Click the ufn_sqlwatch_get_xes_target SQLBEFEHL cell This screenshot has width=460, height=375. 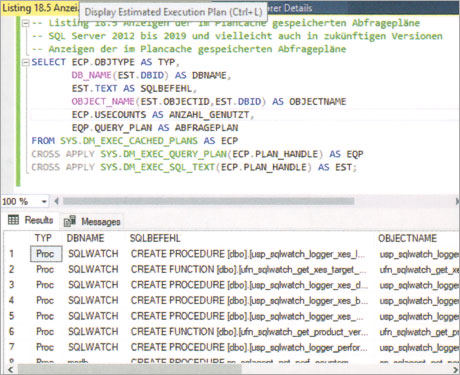248,269
